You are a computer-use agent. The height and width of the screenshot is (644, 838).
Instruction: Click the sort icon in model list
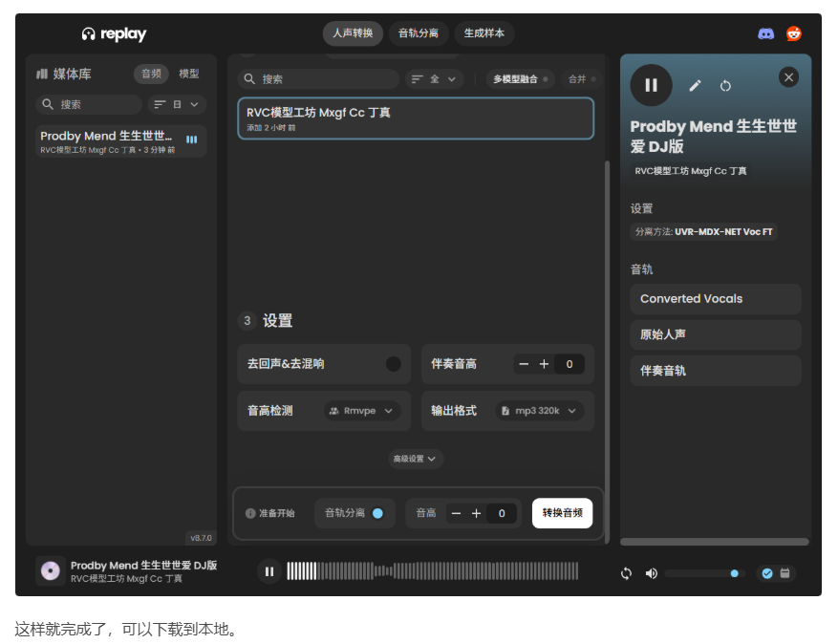[418, 79]
